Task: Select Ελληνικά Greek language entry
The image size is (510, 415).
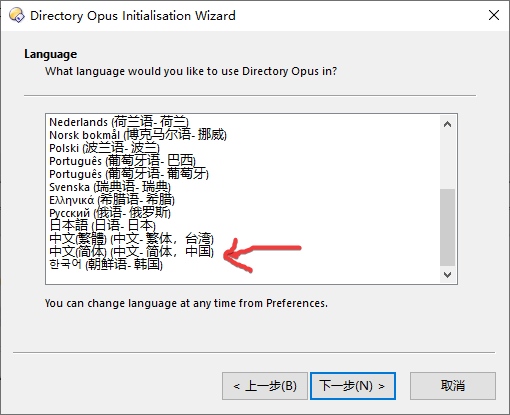Action: coord(112,200)
